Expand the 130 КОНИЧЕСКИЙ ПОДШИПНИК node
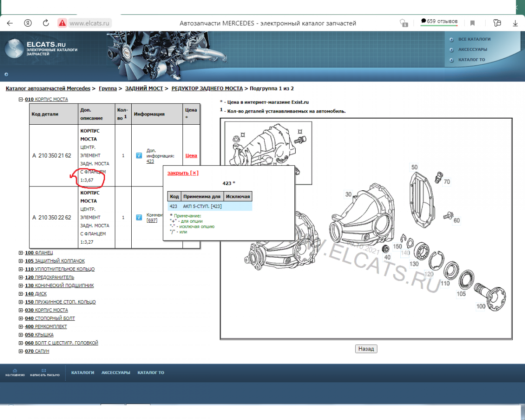Image resolution: width=525 pixels, height=420 pixels. (21, 286)
